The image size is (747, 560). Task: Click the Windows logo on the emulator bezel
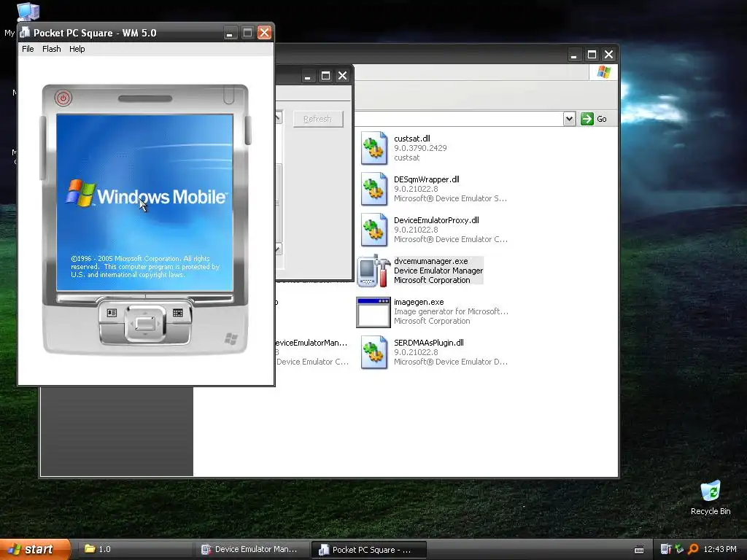point(231,338)
